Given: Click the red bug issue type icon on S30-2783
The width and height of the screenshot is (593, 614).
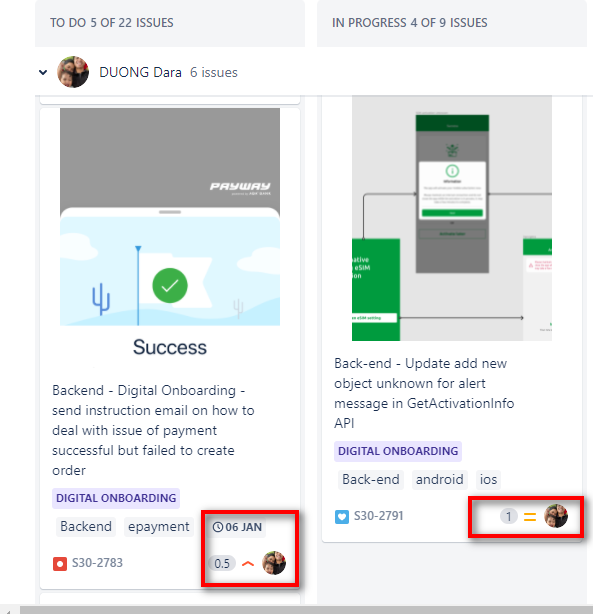Looking at the screenshot, I should coord(60,564).
